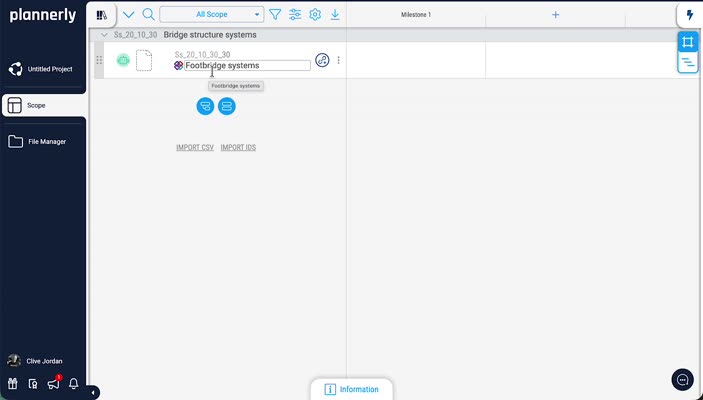Open the All Scope dropdown
The image size is (703, 400).
coord(212,14)
